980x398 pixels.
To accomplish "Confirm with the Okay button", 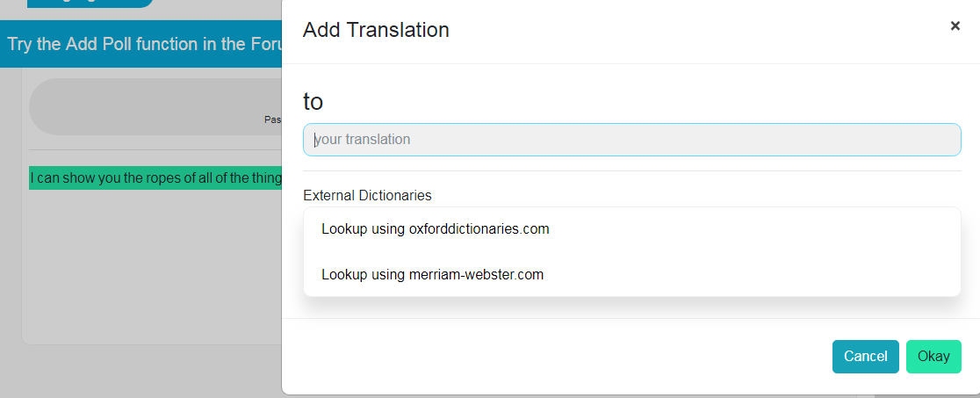I will pos(933,357).
